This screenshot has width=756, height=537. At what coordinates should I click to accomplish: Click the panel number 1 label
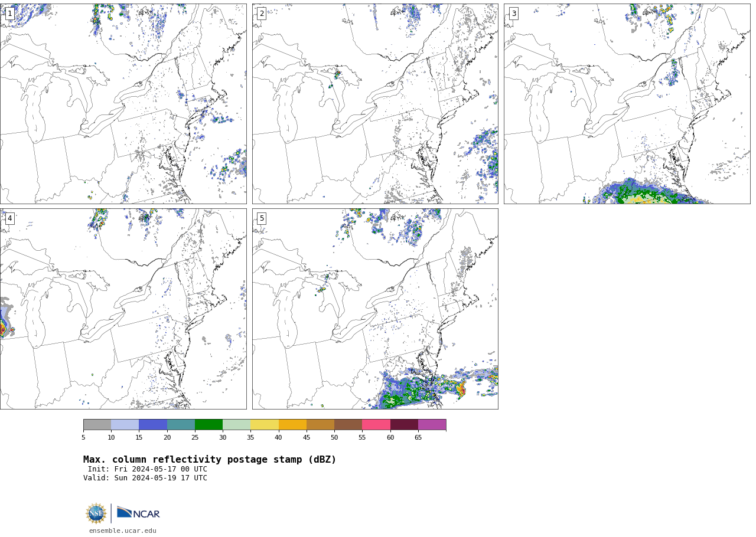[x=9, y=14]
